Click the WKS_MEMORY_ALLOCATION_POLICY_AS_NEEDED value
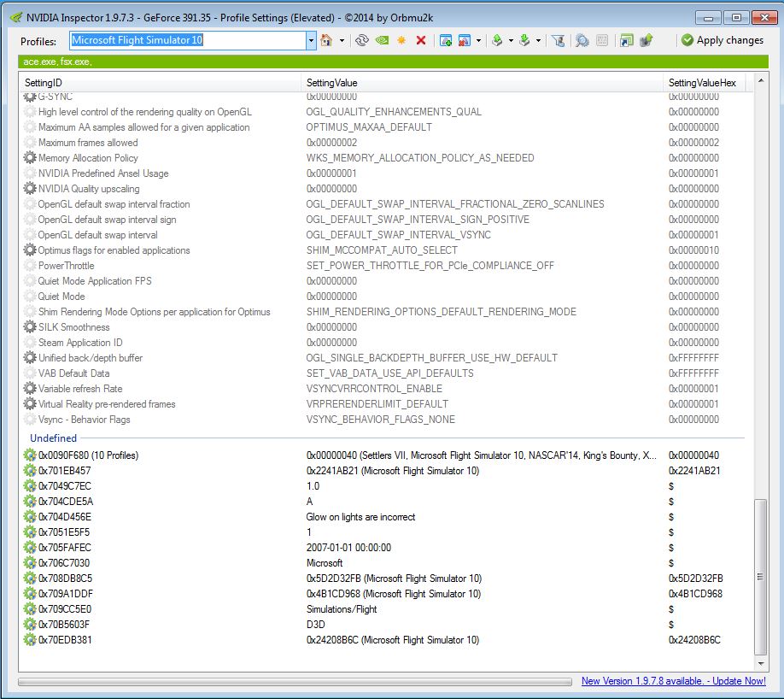This screenshot has width=784, height=699. click(x=420, y=158)
